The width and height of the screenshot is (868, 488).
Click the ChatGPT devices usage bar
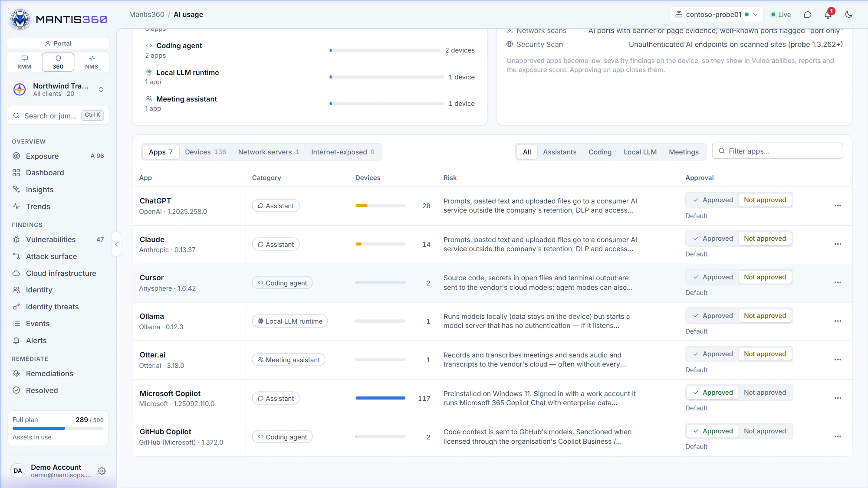[380, 206]
